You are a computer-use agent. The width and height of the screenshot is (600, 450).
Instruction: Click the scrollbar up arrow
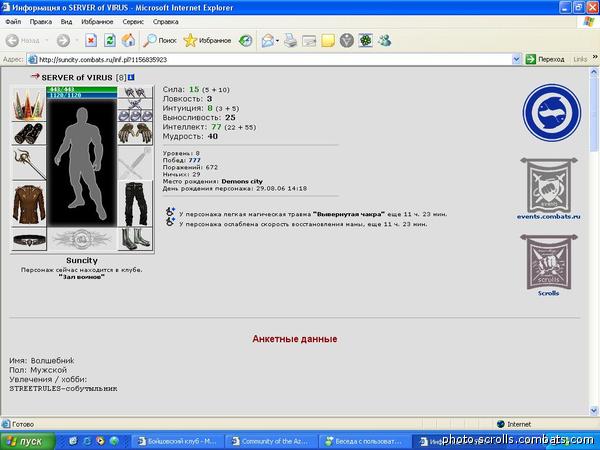[594, 72]
